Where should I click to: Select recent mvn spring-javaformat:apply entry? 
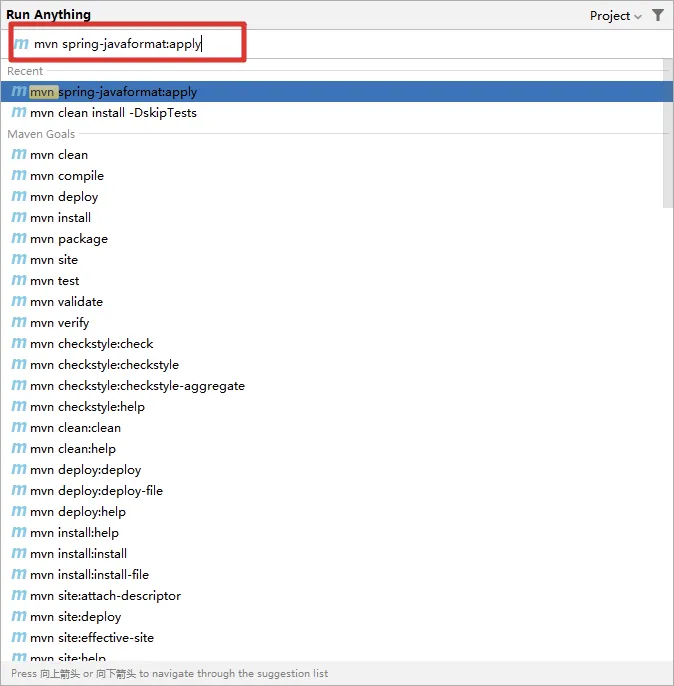click(x=337, y=91)
